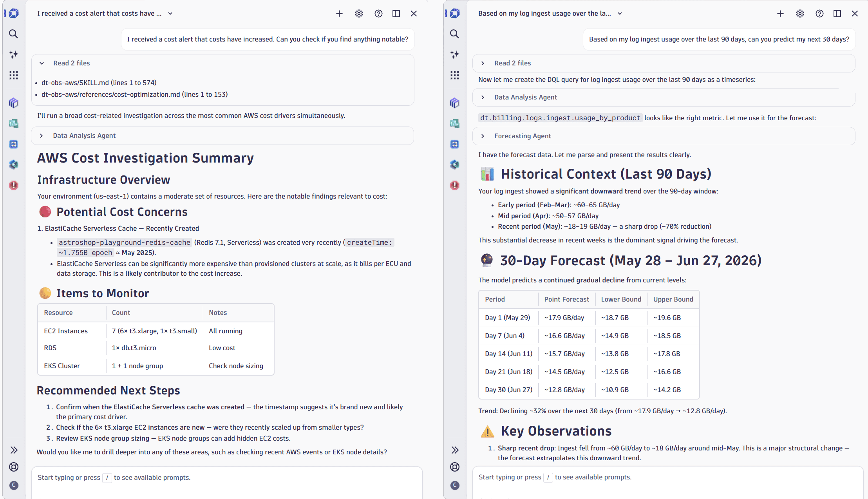Click the Point Forecast column header
The image size is (868, 499).
coord(566,299)
